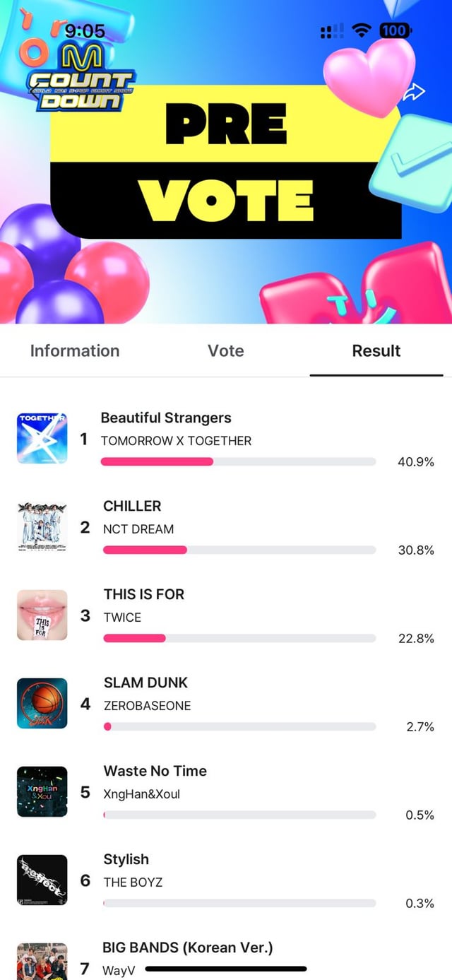Screen dimensions: 452x980
Task: Tap the Wi-Fi status icon
Action: pos(362,31)
